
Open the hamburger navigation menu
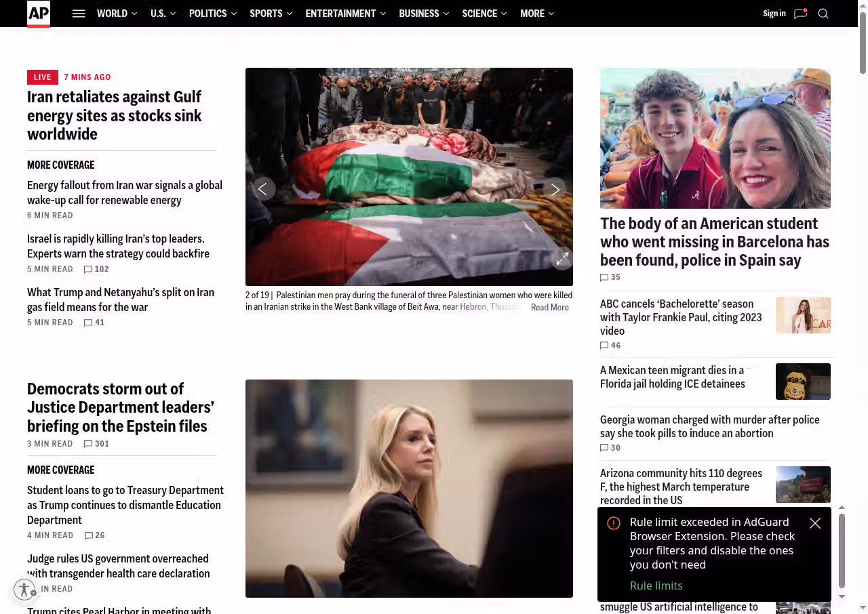(x=79, y=14)
